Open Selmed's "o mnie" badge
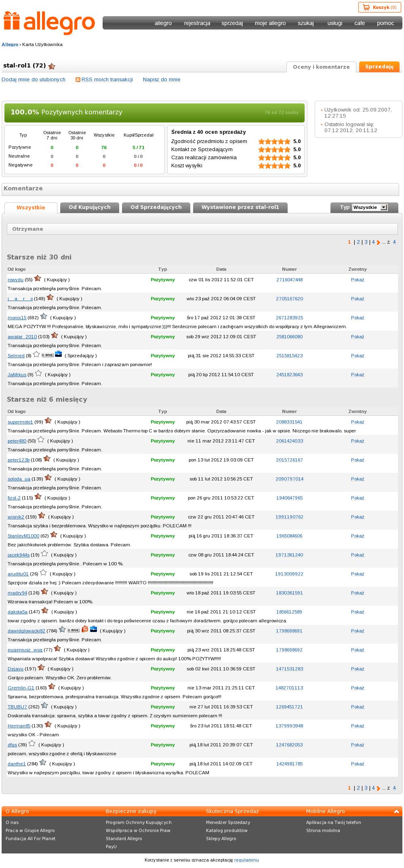 pos(48,355)
